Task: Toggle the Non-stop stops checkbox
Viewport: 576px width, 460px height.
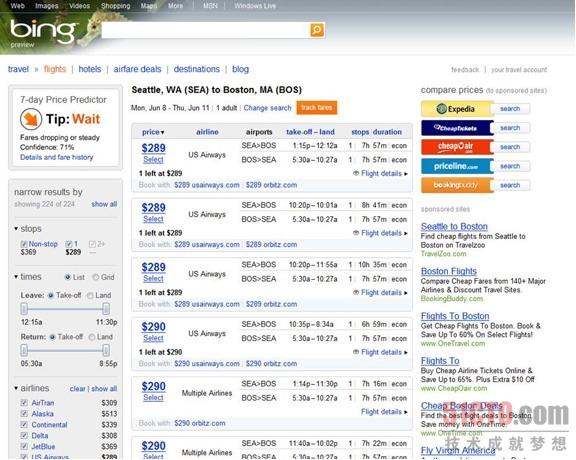Action: (x=24, y=244)
